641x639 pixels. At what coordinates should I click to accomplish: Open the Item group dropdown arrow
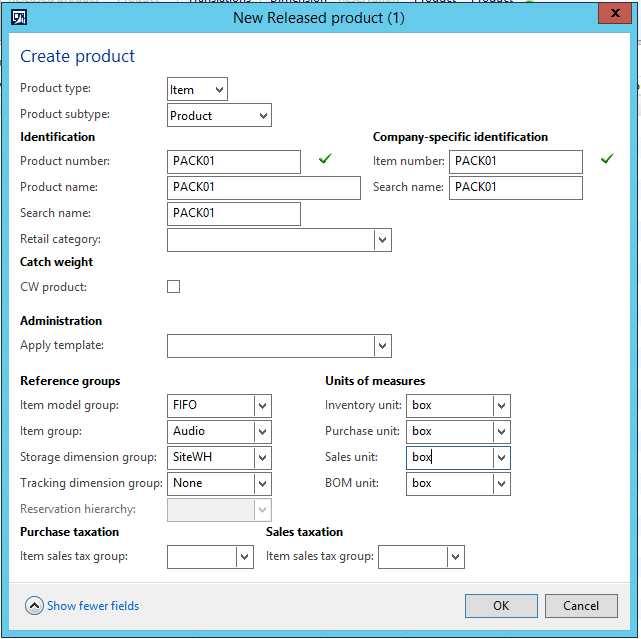(x=262, y=432)
